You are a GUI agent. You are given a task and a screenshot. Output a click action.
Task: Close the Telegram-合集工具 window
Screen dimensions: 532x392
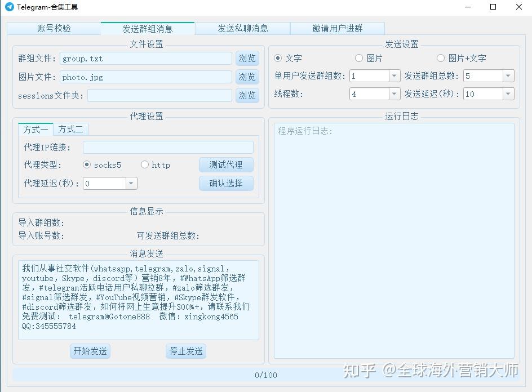(519, 7)
